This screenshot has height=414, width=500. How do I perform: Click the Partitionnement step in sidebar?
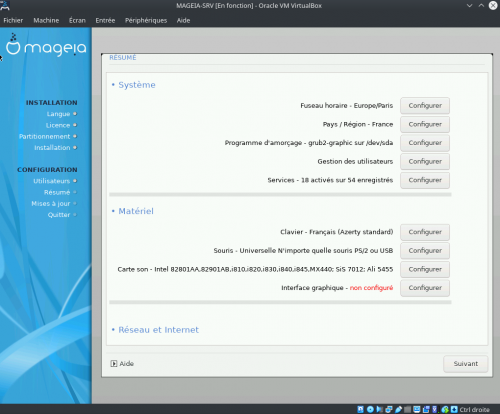pyautogui.click(x=45, y=136)
